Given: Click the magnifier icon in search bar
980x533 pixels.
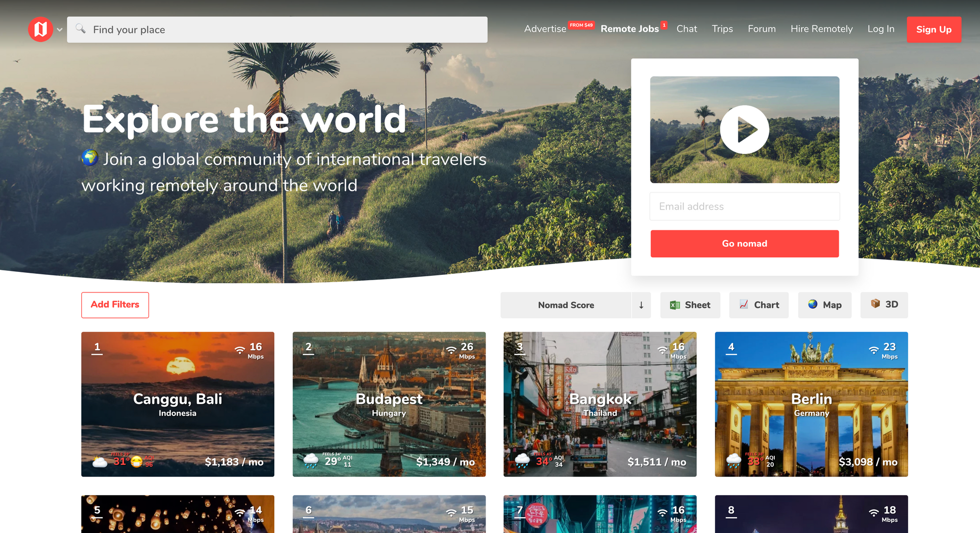Looking at the screenshot, I should (81, 29).
